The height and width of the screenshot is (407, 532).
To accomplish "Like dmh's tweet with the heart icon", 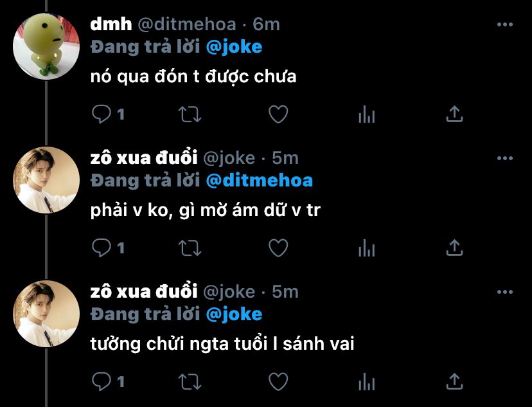I will (278, 114).
